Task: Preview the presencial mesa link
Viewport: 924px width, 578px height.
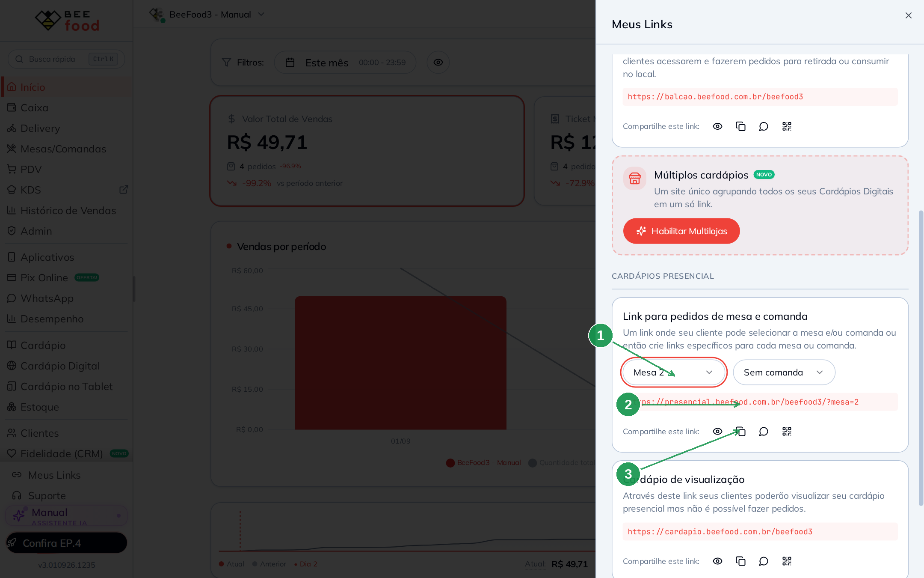Action: point(717,432)
